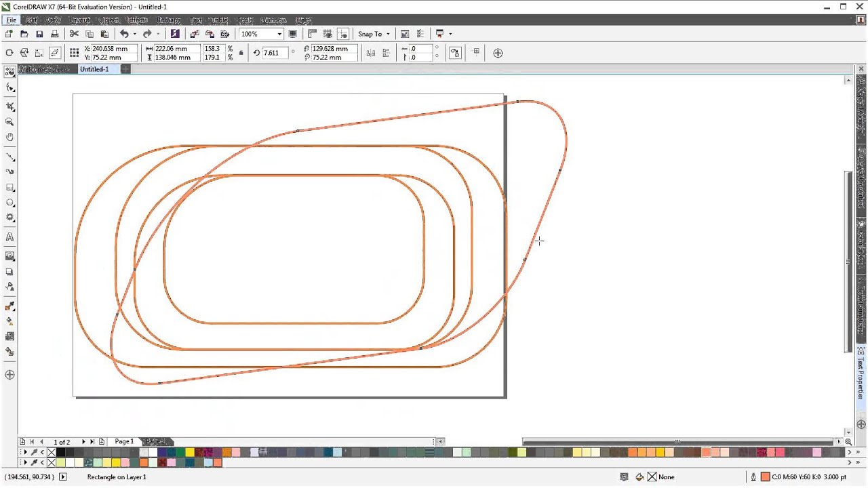Expand the toolbox quick customize button
This screenshot has width=868, height=488.
[x=9, y=375]
